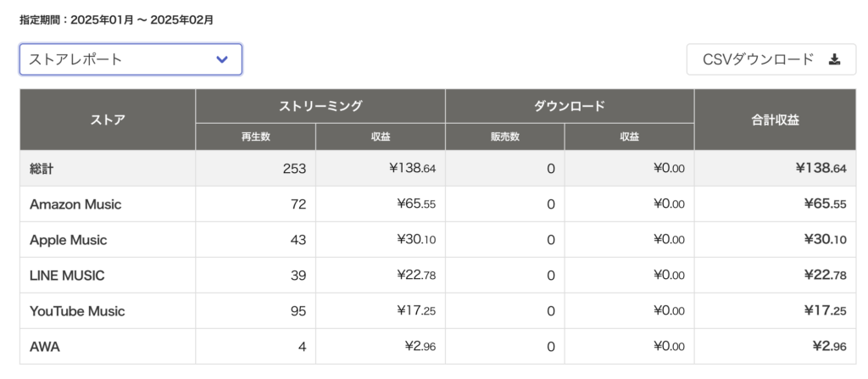Screen dimensions: 868x379
Task: Click the total revenue ¥138.64 in 合計収益
Action: point(821,169)
